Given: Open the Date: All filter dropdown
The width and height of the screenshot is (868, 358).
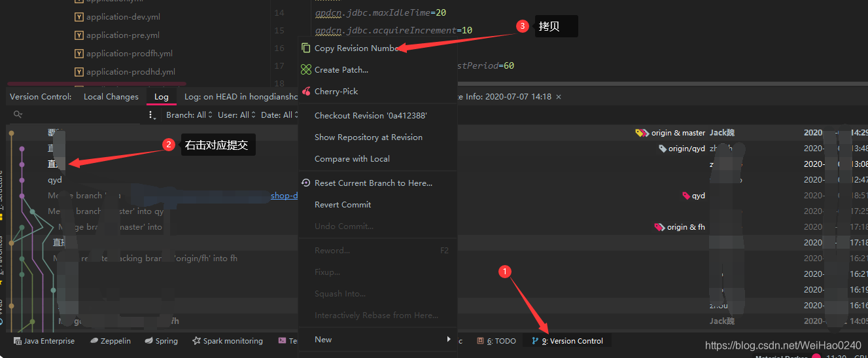Looking at the screenshot, I should point(280,115).
